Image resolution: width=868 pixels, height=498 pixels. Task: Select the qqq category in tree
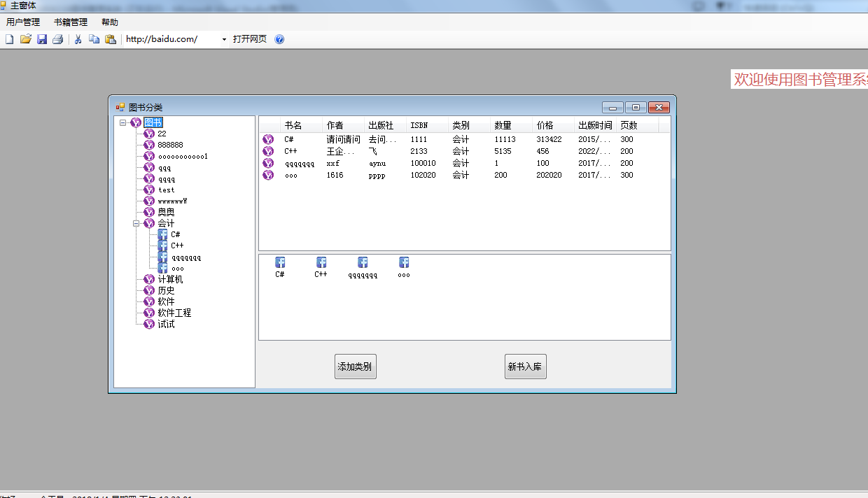[164, 167]
